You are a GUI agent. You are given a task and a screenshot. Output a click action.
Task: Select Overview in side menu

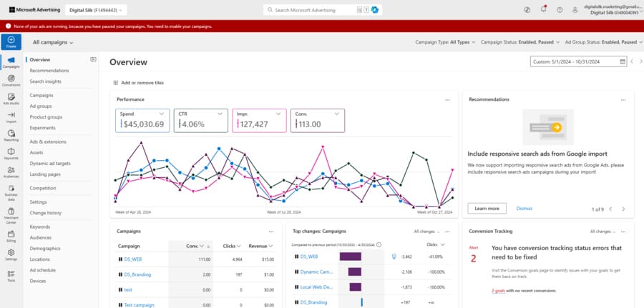click(x=40, y=60)
